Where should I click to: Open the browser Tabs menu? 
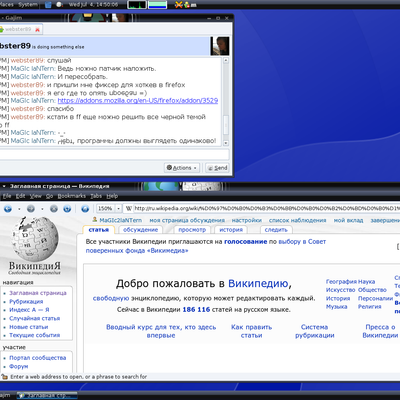point(96,196)
